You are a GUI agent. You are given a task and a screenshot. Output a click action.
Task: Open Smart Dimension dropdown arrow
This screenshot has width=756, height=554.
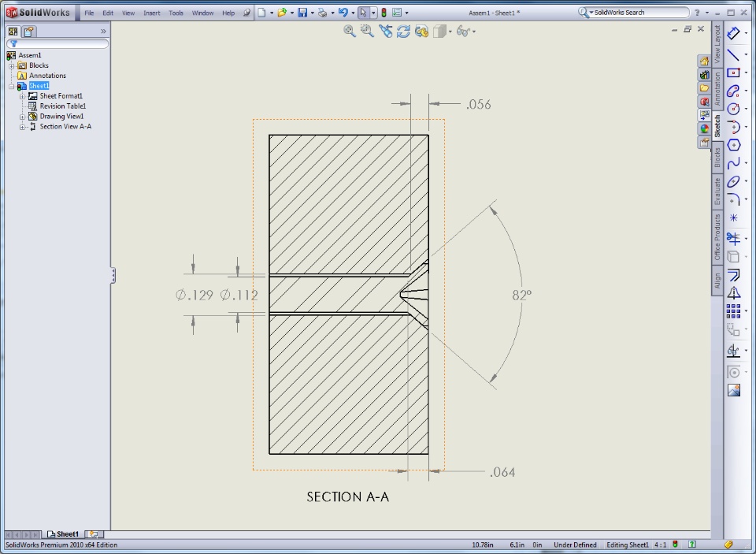click(x=746, y=33)
